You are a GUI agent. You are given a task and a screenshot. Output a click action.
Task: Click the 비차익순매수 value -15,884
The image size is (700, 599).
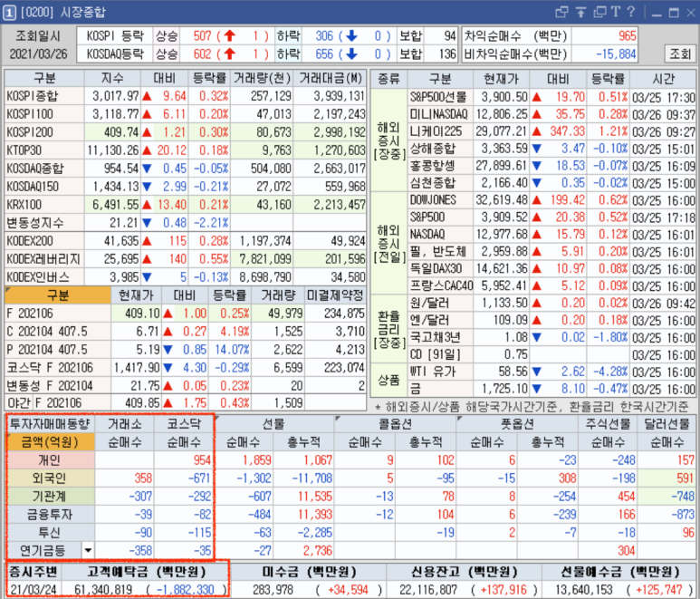(616, 54)
